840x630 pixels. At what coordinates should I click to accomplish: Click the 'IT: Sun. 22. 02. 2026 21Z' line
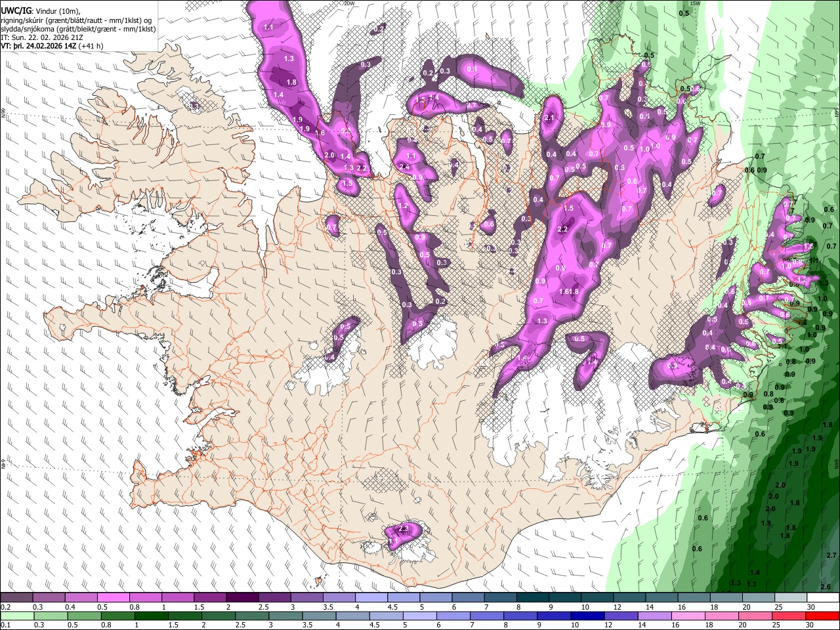[x=42, y=37]
